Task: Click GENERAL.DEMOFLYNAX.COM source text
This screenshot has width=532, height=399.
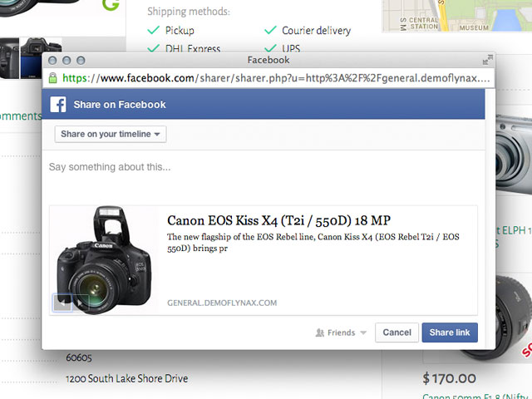Action: 222,303
